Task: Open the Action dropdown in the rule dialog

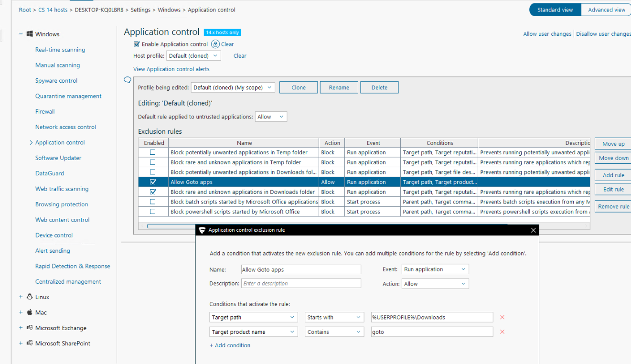Action: click(435, 284)
